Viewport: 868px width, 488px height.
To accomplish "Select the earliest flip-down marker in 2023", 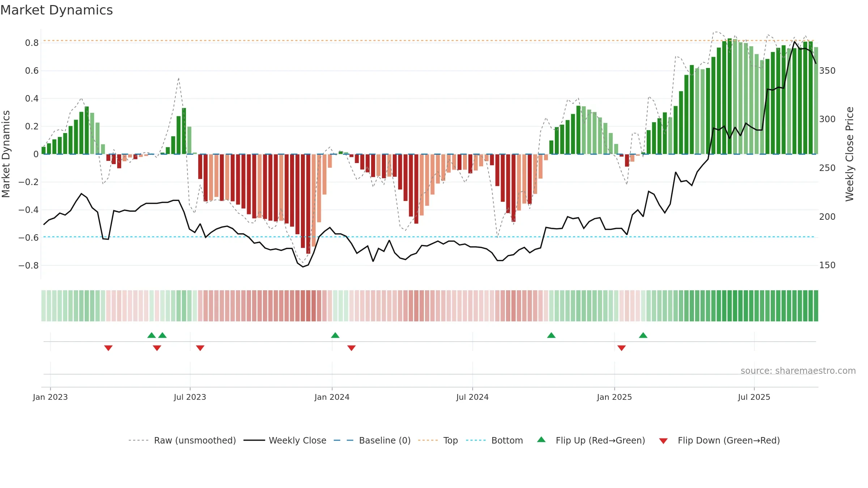I will pyautogui.click(x=108, y=348).
